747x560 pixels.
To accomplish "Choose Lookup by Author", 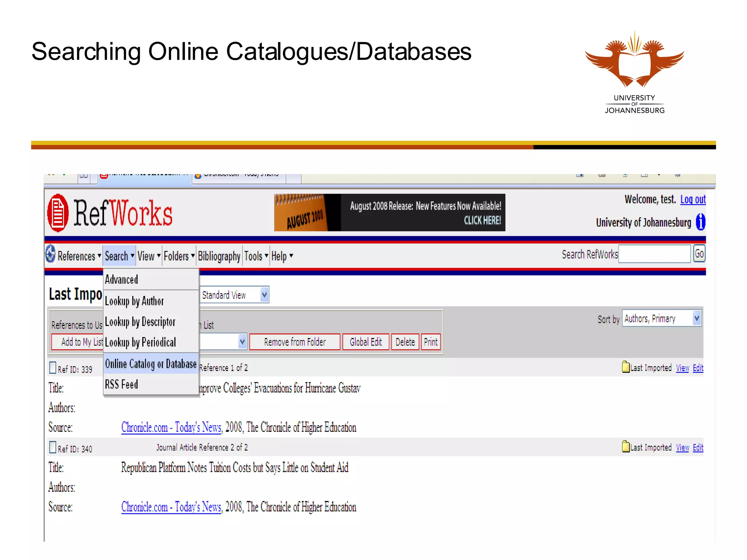I will tap(151, 301).
